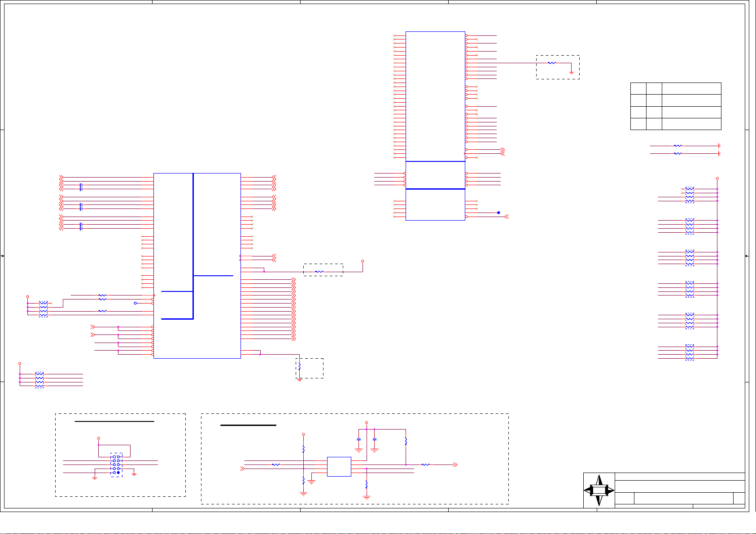Viewport: 756px width, 534px height.
Task: Click the resistor array at bottom-left corner
Action: pyautogui.click(x=39, y=380)
